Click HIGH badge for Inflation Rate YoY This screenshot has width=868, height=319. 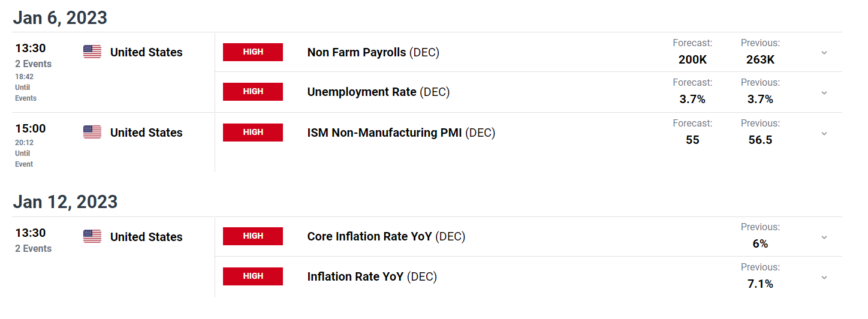(x=253, y=276)
